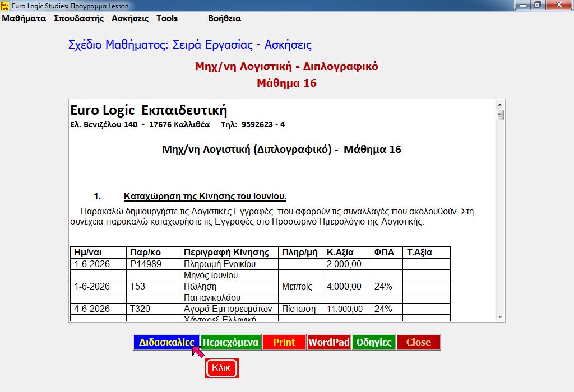Click the document's vertical scrollbar thumb
574x392 pixels.
click(x=499, y=115)
